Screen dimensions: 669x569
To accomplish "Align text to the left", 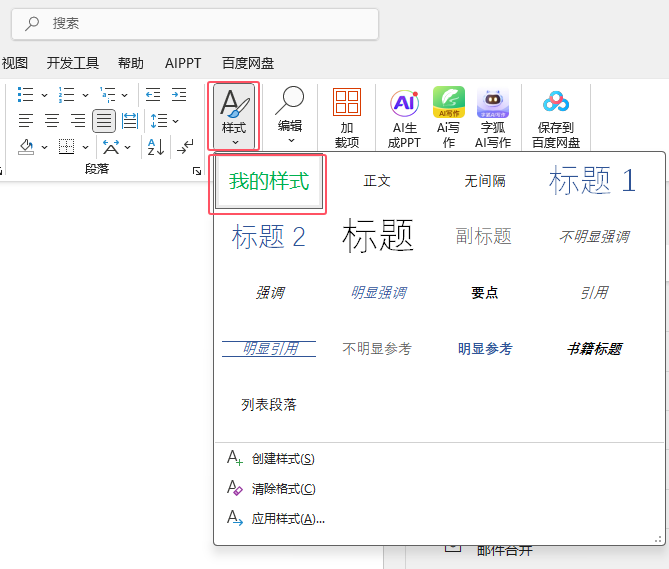I will pos(26,121).
